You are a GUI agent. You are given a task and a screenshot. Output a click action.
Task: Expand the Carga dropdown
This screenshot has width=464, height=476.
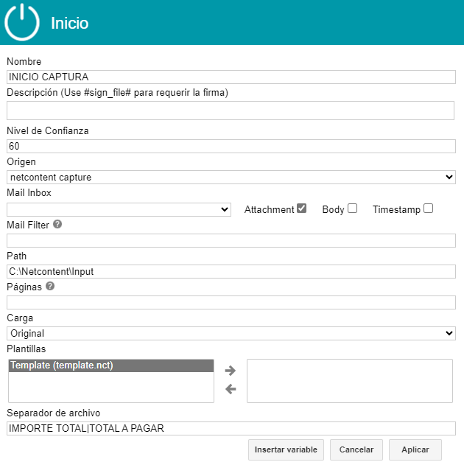pyautogui.click(x=231, y=333)
